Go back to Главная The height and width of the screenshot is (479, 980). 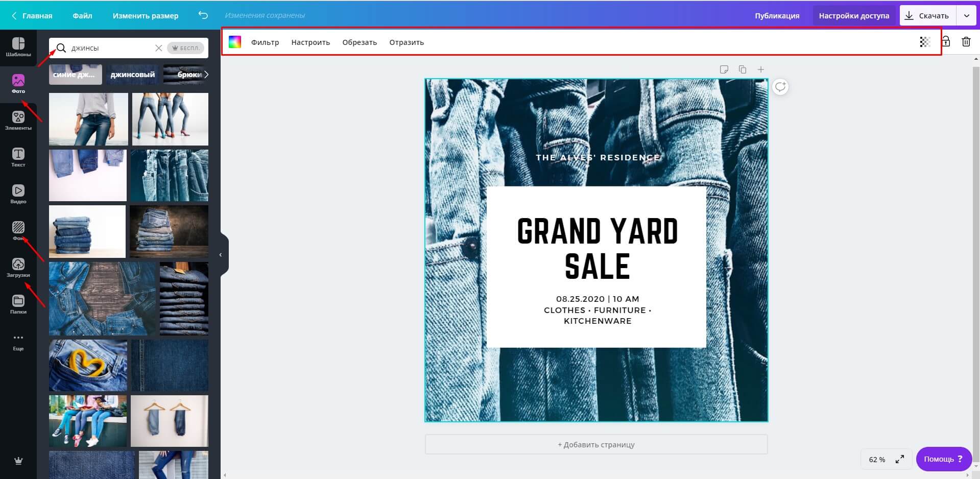click(32, 16)
